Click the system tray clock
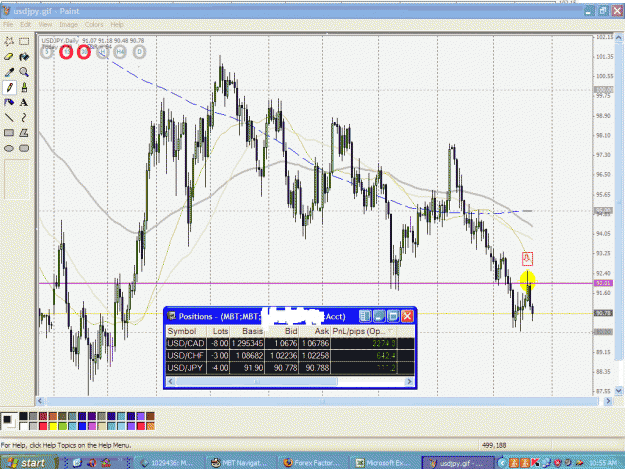Viewport: 625px width, 469px height. 605,463
